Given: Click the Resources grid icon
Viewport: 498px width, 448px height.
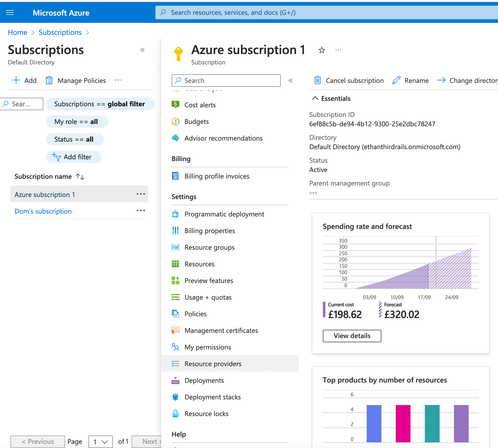Looking at the screenshot, I should 175,264.
